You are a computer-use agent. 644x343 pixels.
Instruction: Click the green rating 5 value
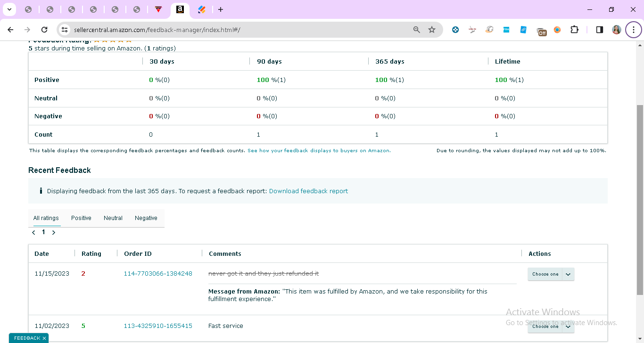coord(83,326)
